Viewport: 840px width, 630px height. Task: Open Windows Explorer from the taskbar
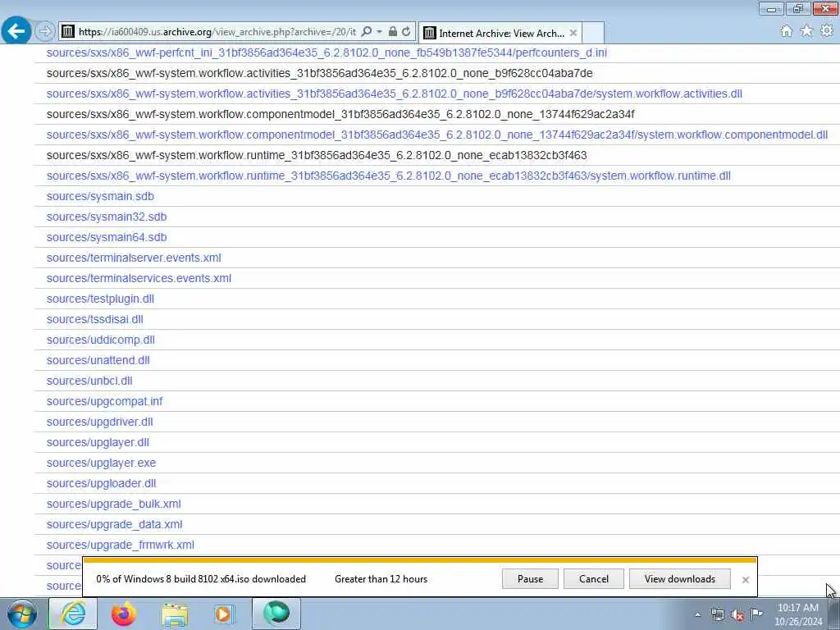point(175,614)
